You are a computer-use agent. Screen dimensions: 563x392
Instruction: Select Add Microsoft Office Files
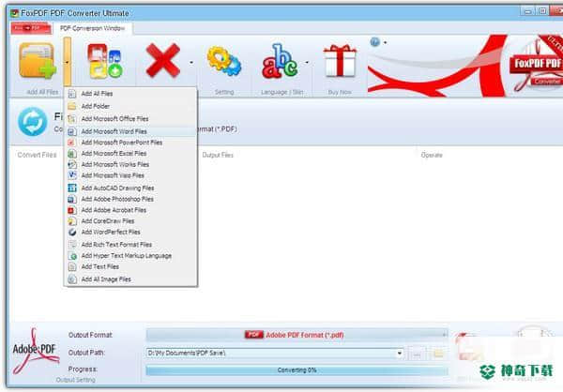point(130,119)
